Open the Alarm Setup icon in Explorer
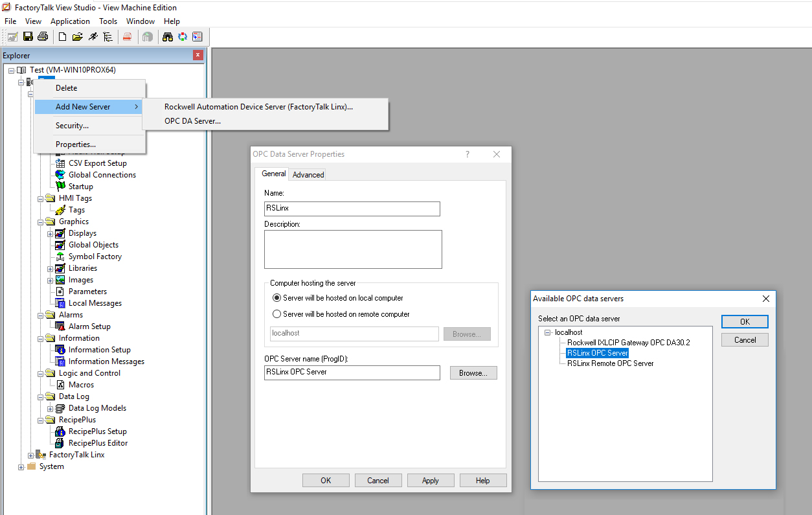 point(60,326)
